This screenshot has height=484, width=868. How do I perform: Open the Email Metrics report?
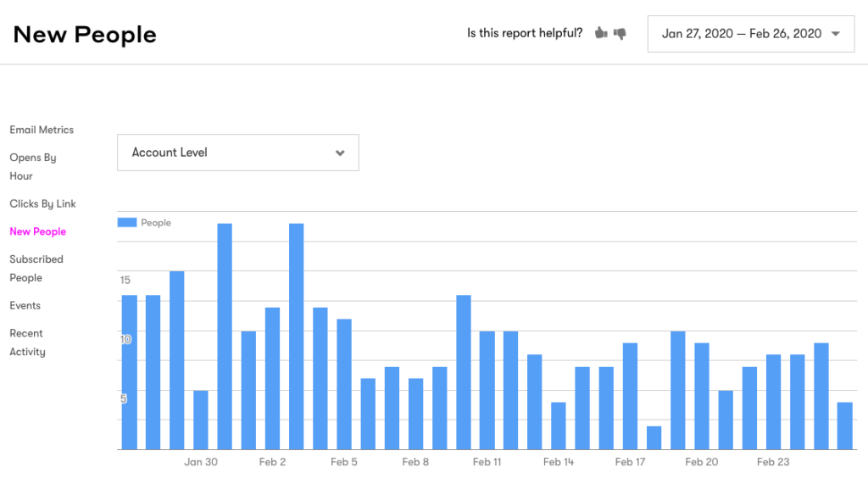pyautogui.click(x=42, y=130)
